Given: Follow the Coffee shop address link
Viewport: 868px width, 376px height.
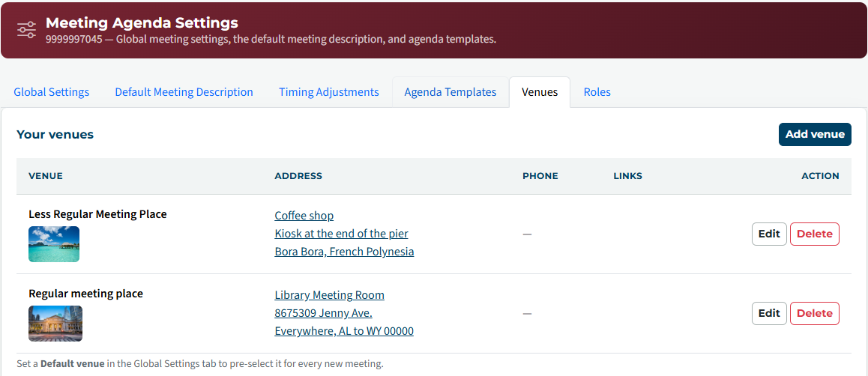Looking at the screenshot, I should pyautogui.click(x=304, y=216).
